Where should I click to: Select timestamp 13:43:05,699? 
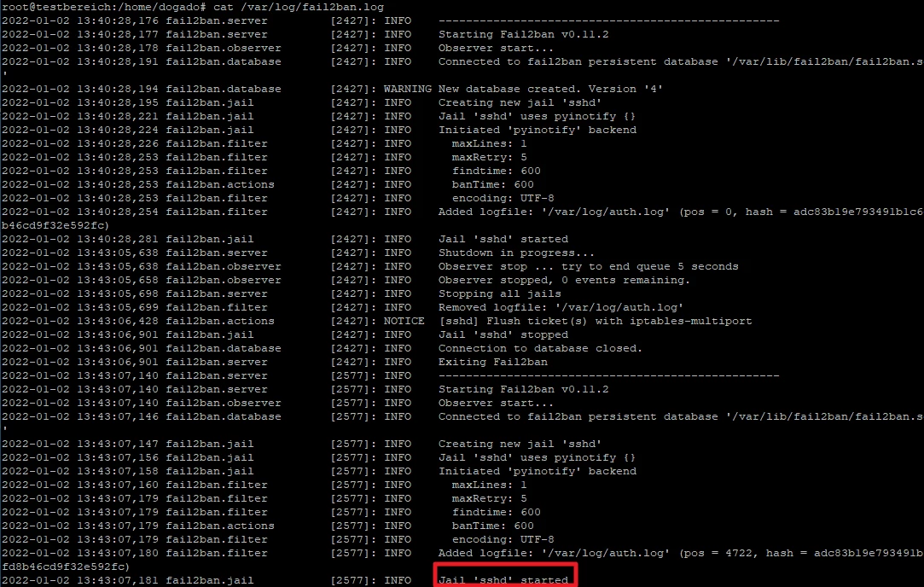(x=117, y=308)
